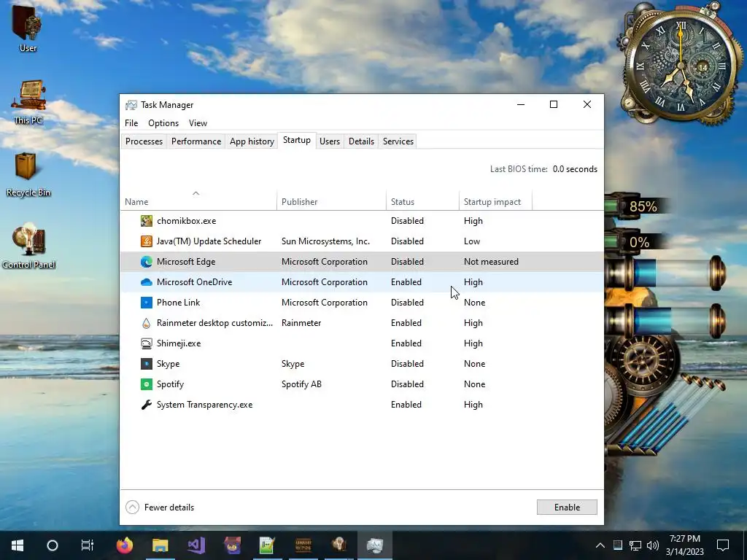Screen dimensions: 747x560
Task: Select the Skype entry name
Action: point(169,364)
